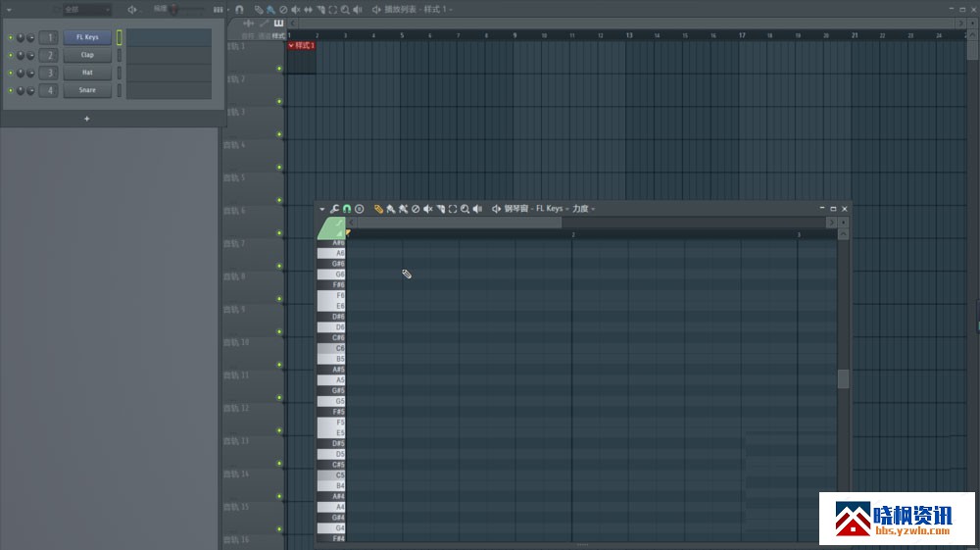
Task: Select the Playback tool in piano roll toolbar
Action: [x=477, y=209]
